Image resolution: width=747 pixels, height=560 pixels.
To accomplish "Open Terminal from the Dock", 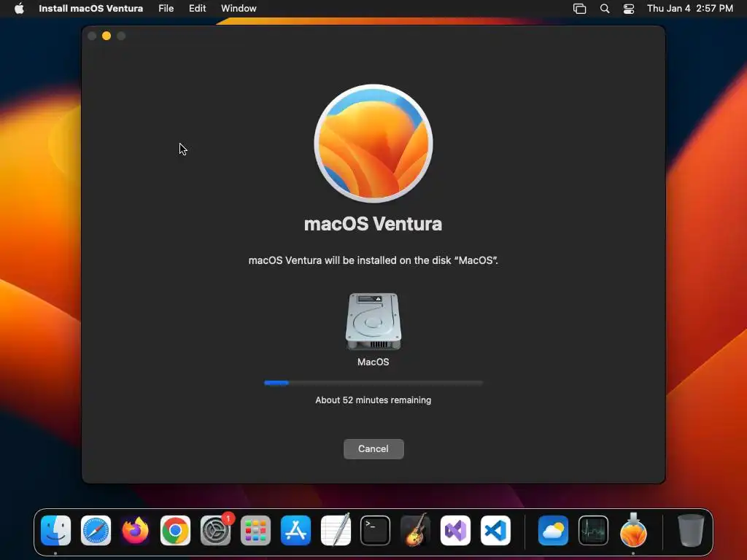I will [x=376, y=530].
